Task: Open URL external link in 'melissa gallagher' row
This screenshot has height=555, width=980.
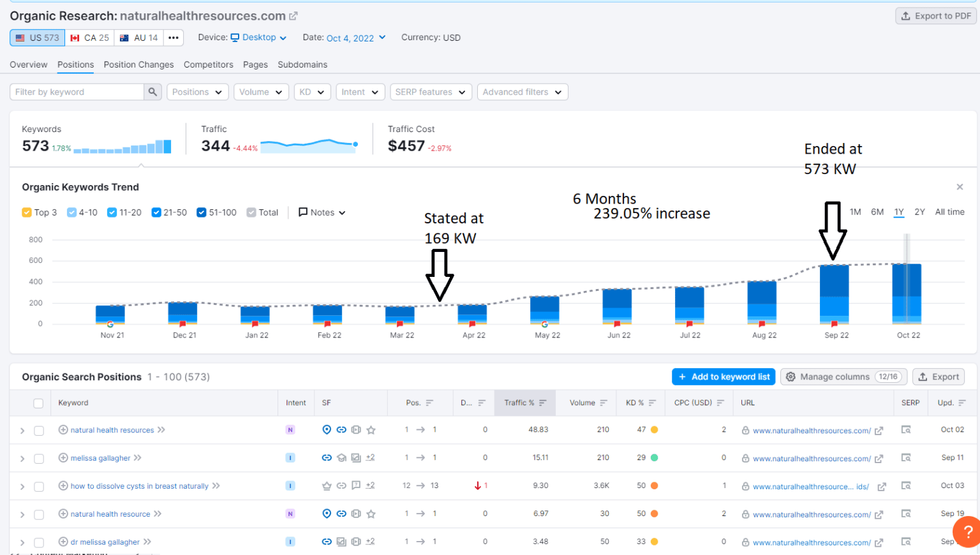Action: [879, 459]
